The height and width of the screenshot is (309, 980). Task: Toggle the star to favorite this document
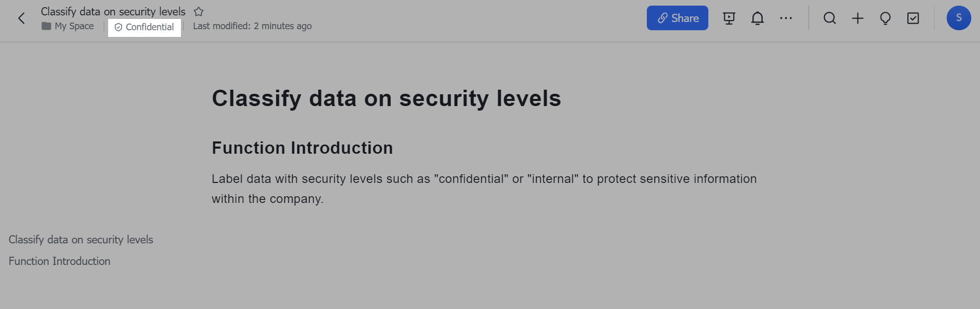(x=198, y=11)
